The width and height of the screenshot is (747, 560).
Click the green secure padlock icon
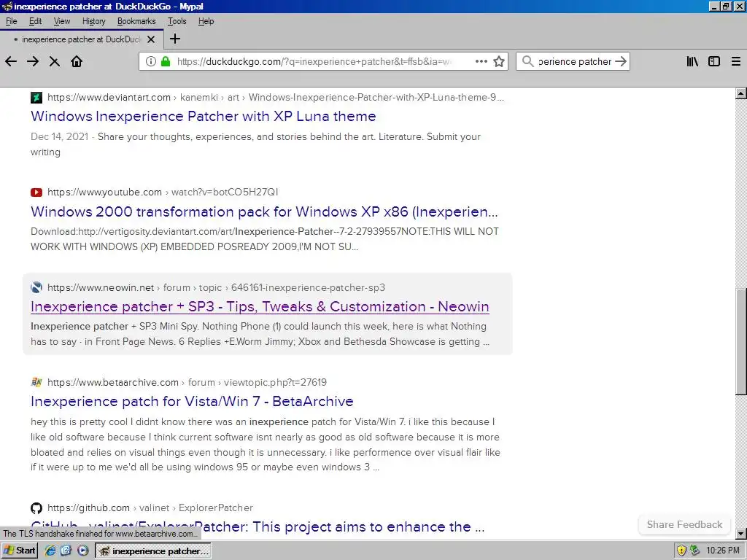pos(166,61)
